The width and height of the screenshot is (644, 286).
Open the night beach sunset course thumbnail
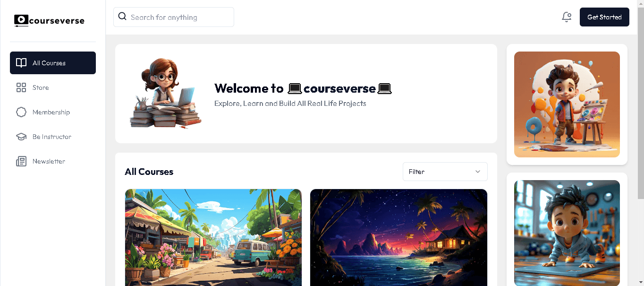click(398, 237)
